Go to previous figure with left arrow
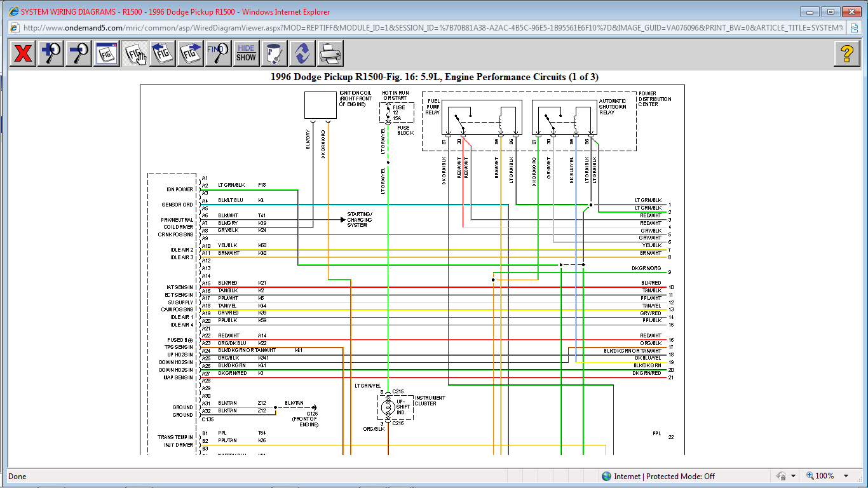 point(163,53)
